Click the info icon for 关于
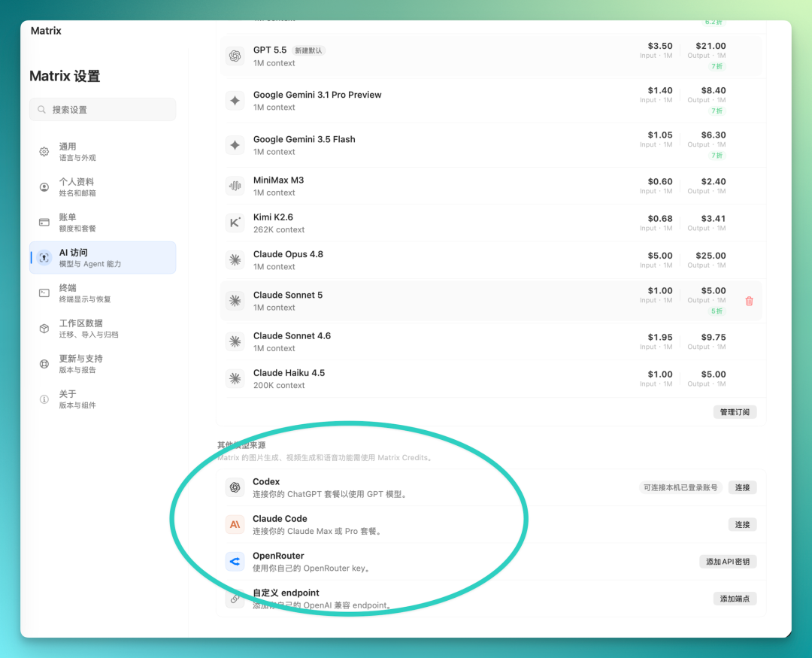This screenshot has width=812, height=658. pos(44,399)
